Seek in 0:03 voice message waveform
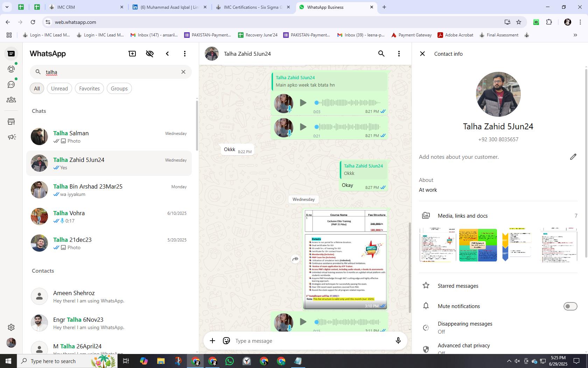 (x=347, y=103)
